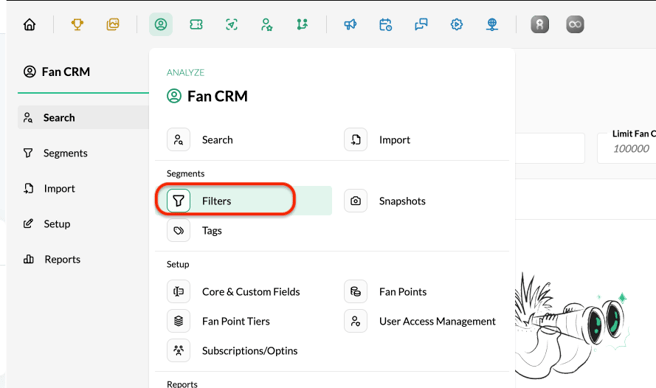This screenshot has height=388, width=656.
Task: Click the Setup section header in menu
Action: tap(178, 265)
